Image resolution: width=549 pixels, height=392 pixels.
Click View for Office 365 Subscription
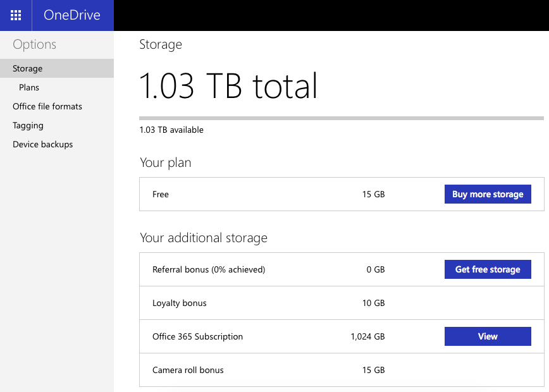coord(488,336)
